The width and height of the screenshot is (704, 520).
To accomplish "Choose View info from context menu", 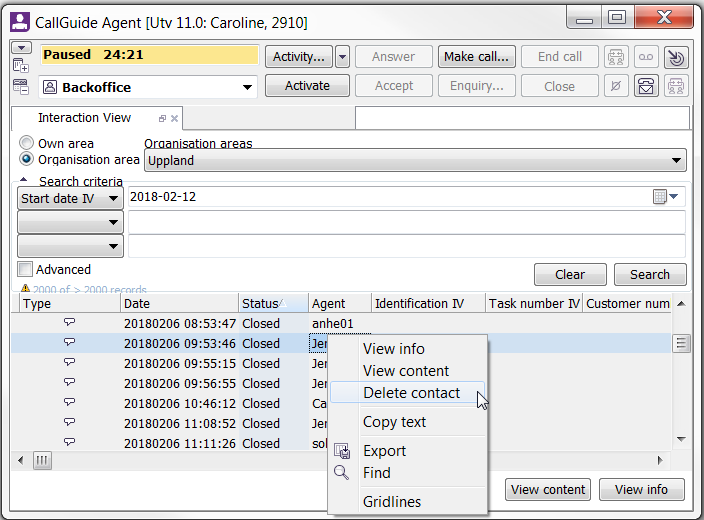I will (x=394, y=349).
